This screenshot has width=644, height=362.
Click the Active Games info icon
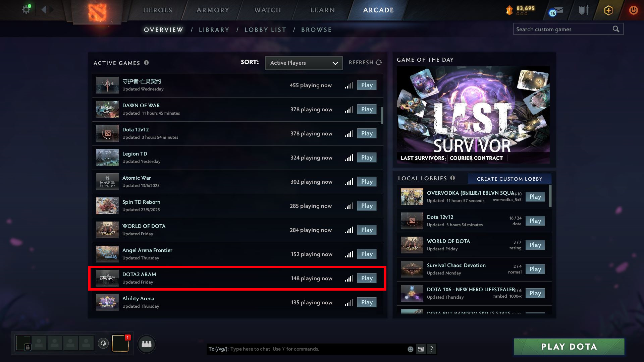click(146, 63)
